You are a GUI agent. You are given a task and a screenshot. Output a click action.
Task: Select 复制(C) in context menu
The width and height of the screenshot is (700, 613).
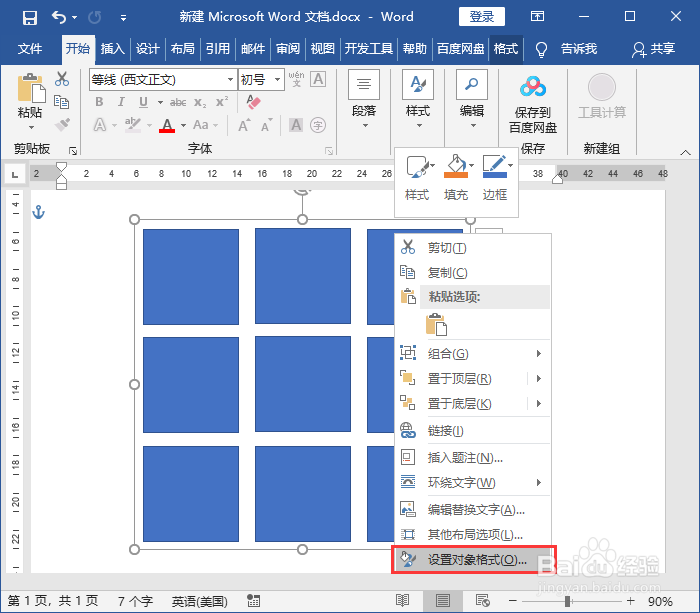pos(473,272)
